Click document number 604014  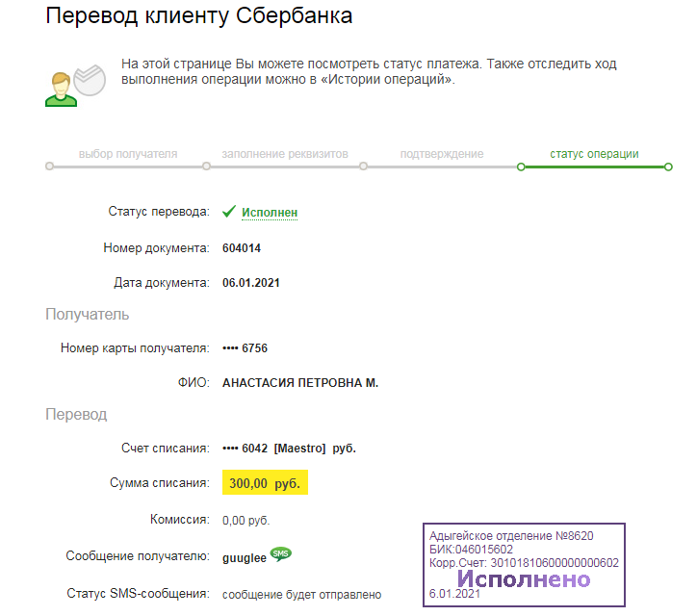242,248
